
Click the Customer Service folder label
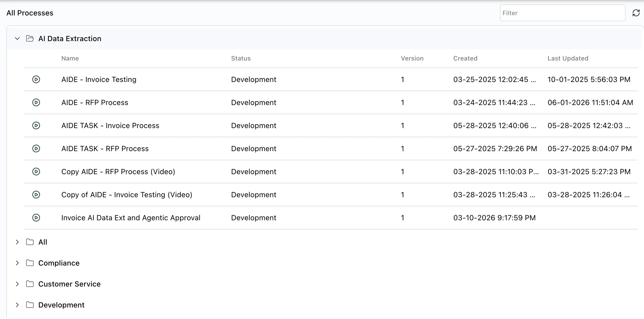tap(69, 284)
